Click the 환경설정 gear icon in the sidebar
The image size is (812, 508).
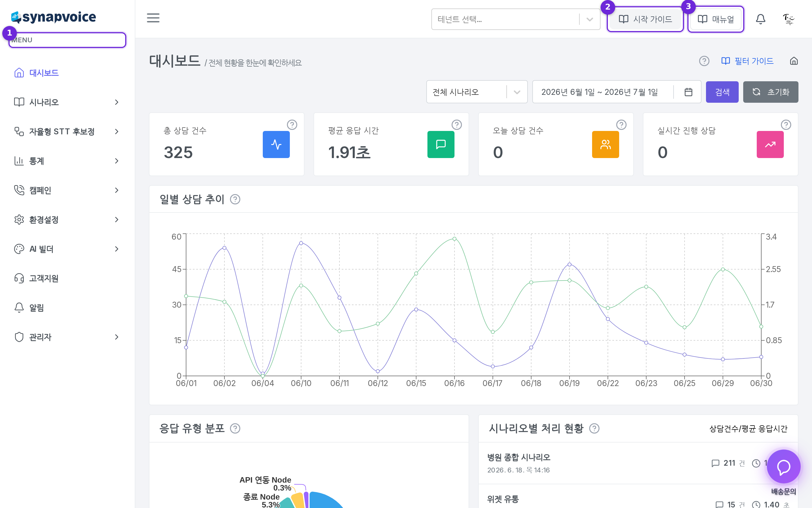[19, 219]
